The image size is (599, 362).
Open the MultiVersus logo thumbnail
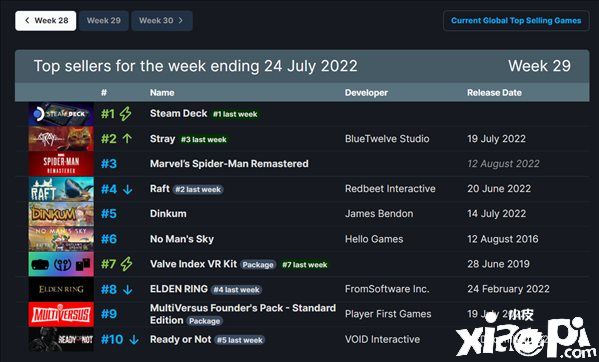pyautogui.click(x=61, y=314)
